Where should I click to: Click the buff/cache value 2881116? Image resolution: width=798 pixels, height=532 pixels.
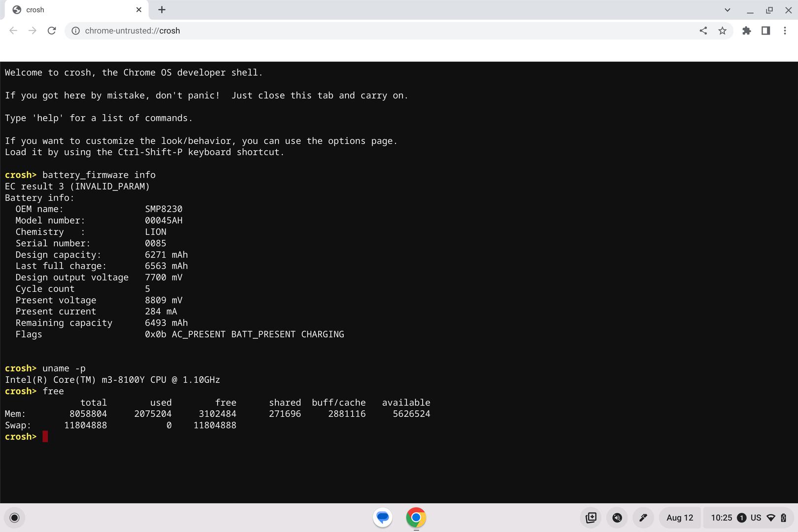[x=347, y=414]
